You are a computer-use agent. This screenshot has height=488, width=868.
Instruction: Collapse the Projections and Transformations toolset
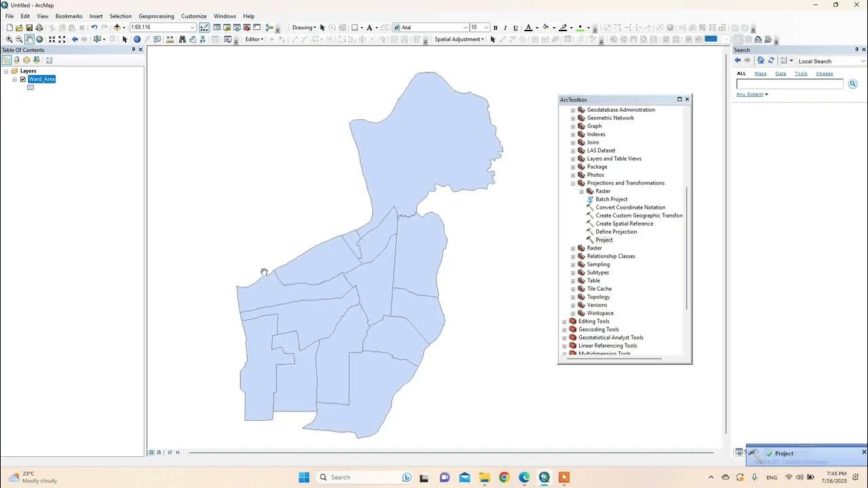(x=573, y=183)
